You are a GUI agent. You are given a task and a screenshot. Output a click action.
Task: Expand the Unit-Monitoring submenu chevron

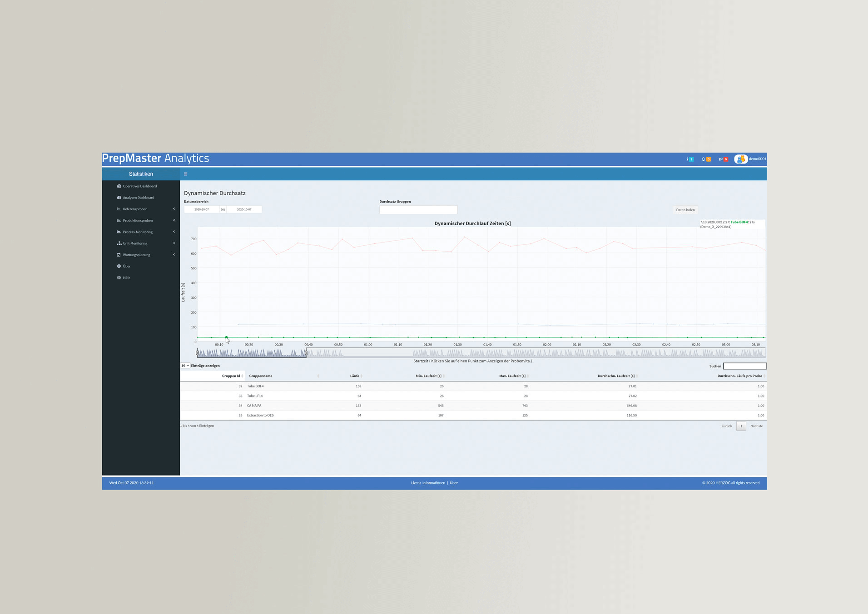tap(174, 243)
